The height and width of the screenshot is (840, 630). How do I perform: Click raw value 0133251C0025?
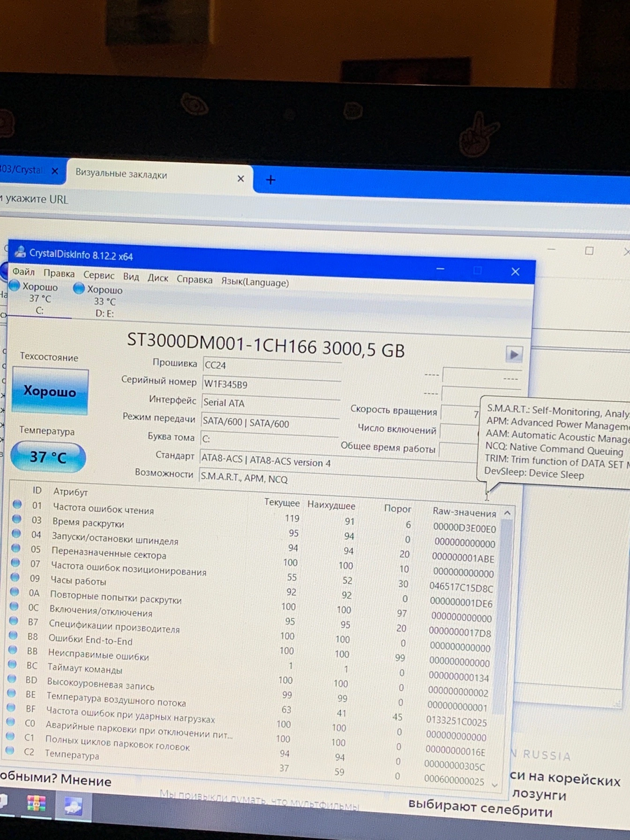click(456, 722)
